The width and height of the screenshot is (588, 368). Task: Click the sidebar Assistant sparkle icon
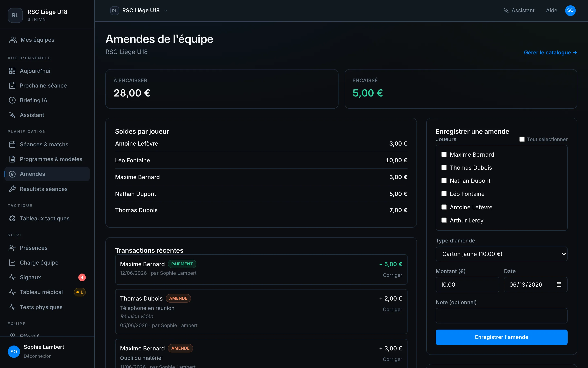tap(12, 115)
